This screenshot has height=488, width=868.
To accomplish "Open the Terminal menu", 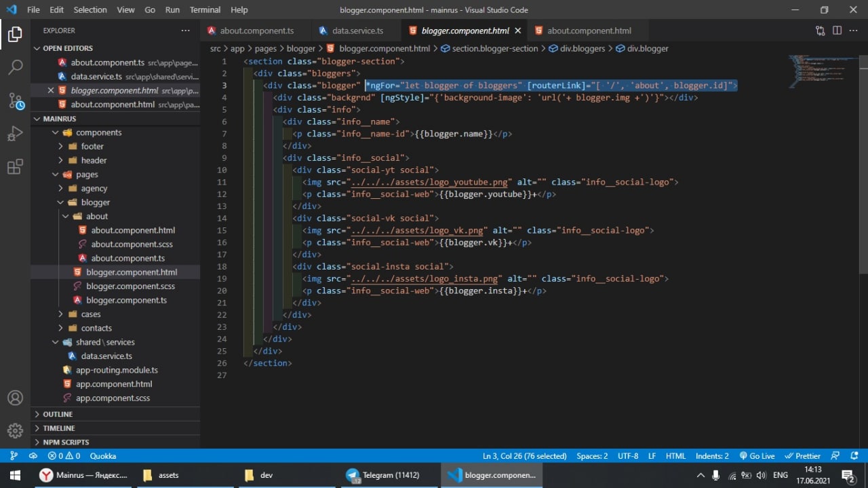I will (205, 10).
